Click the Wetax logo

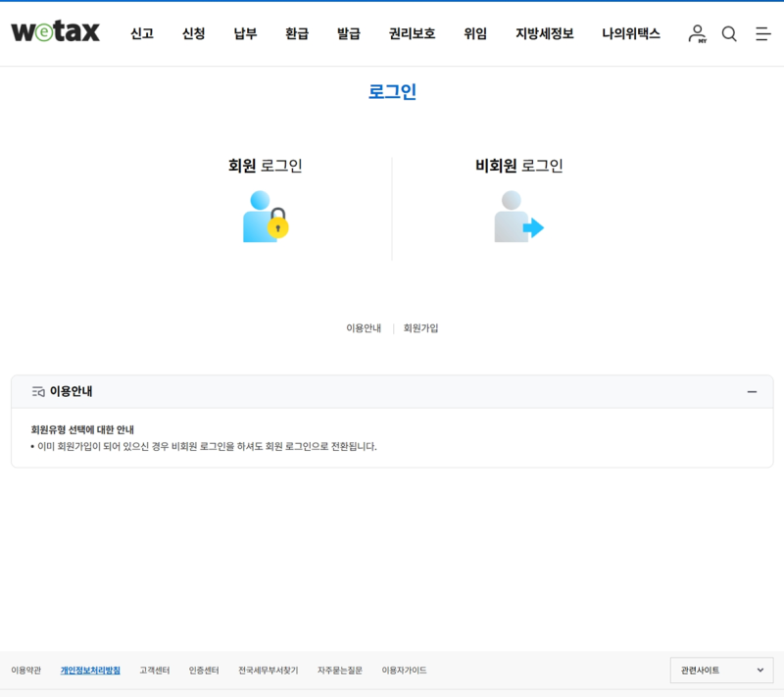(x=55, y=30)
